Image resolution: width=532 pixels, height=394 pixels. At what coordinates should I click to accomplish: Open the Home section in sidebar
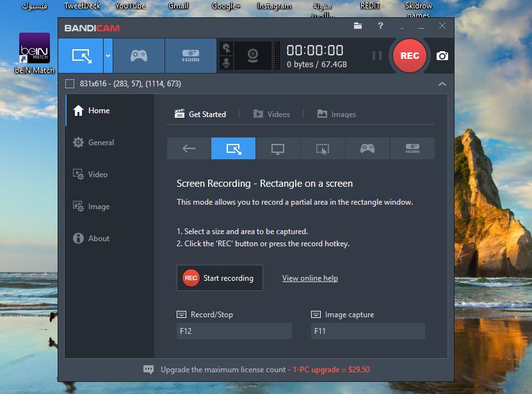(109, 111)
